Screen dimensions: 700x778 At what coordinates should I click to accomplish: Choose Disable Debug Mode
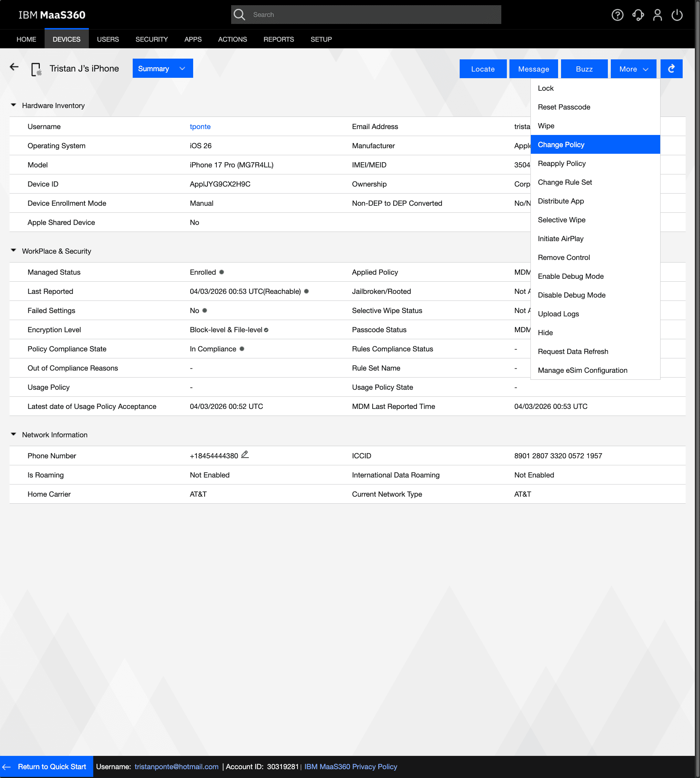[x=595, y=295]
